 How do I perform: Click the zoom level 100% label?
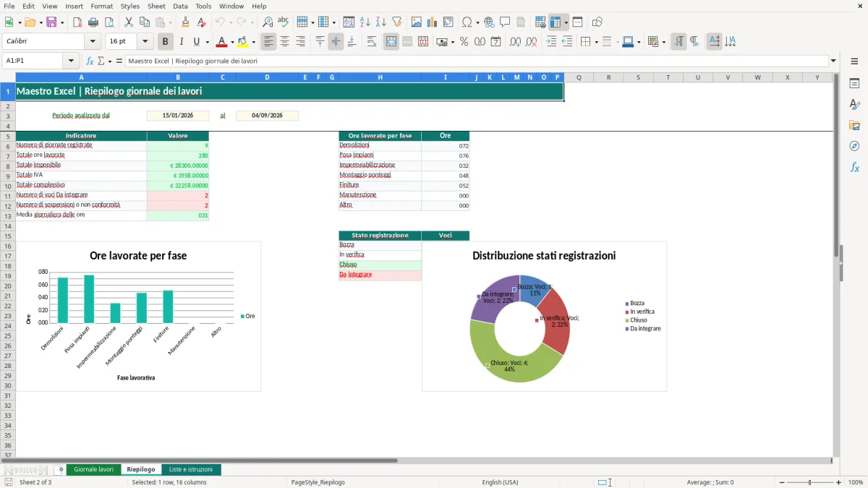pos(856,482)
